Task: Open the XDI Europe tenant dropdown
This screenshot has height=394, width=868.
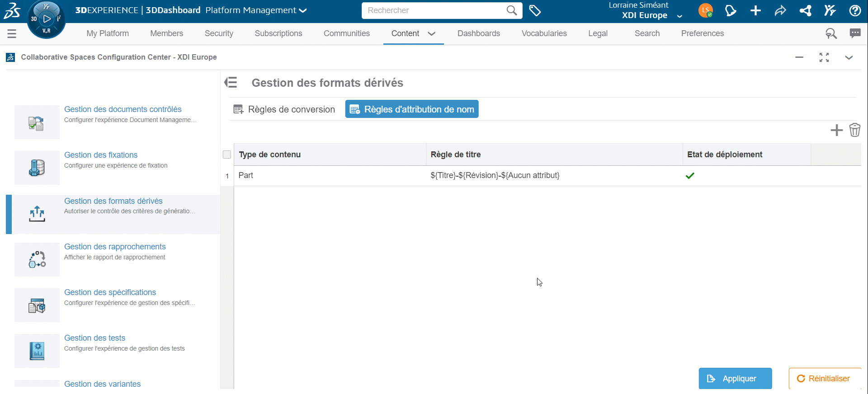Action: coord(679,16)
